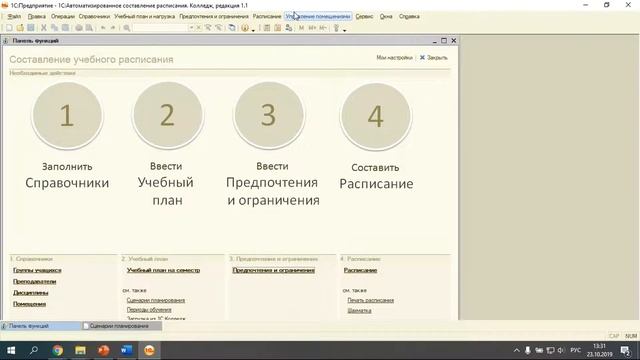Open the Шахматка link
Screen dimensions: 640x360
click(359, 311)
